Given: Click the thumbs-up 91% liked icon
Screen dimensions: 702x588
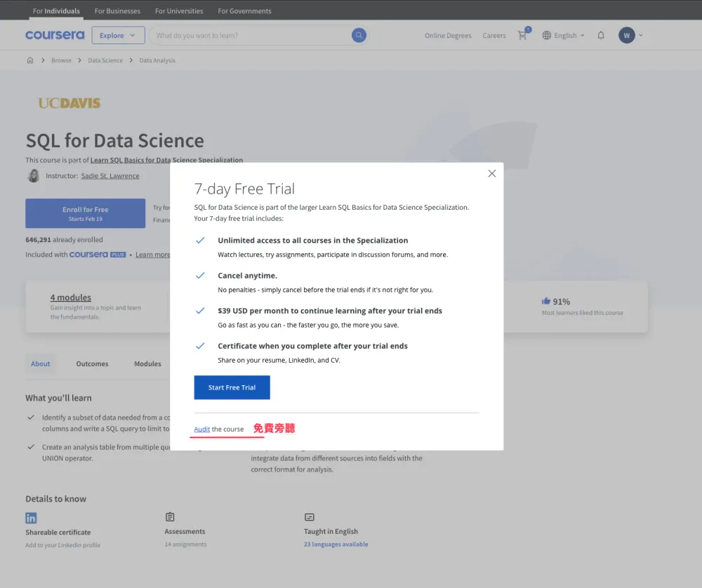Looking at the screenshot, I should click(547, 301).
